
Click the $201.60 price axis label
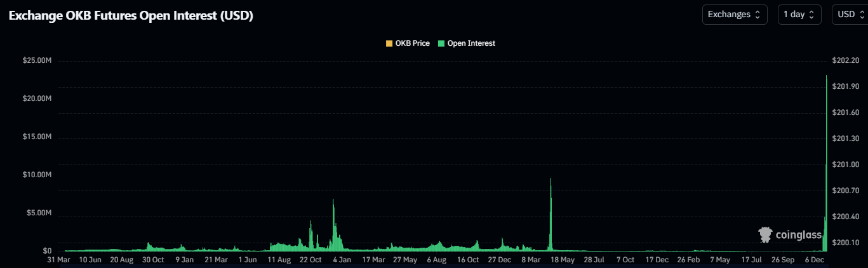(845, 112)
